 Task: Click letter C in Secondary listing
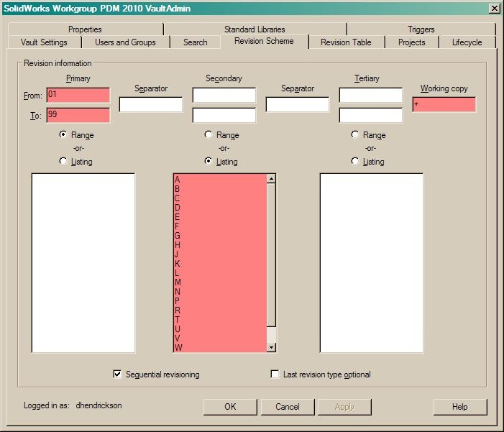point(177,198)
